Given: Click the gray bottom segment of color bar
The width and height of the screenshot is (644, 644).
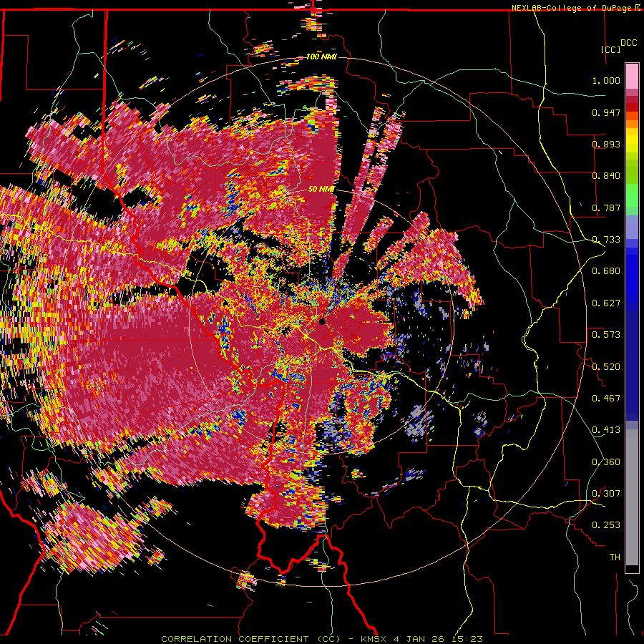Looking at the screenshot, I should coord(632,497).
